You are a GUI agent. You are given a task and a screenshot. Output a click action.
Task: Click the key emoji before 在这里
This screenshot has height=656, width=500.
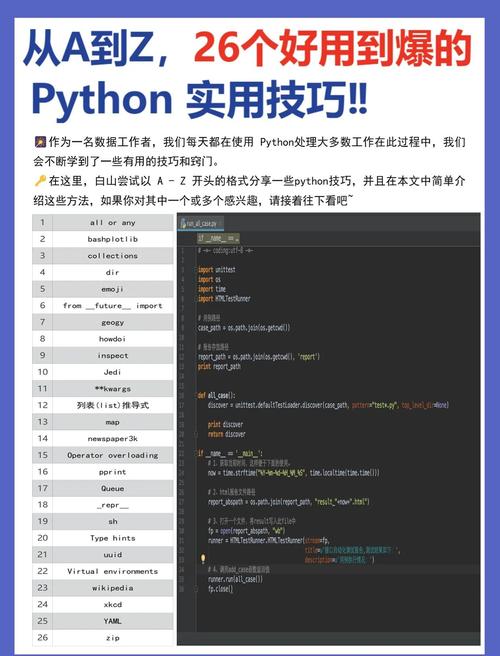[40, 181]
